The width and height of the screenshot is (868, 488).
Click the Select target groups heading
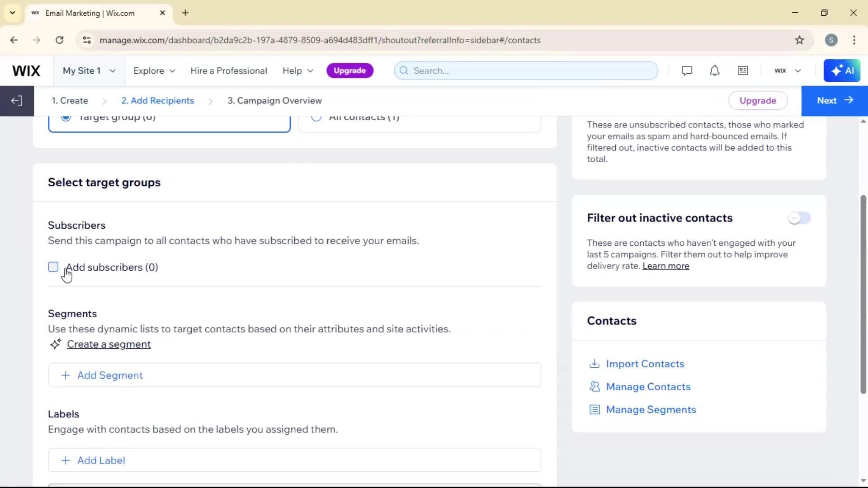(104, 183)
